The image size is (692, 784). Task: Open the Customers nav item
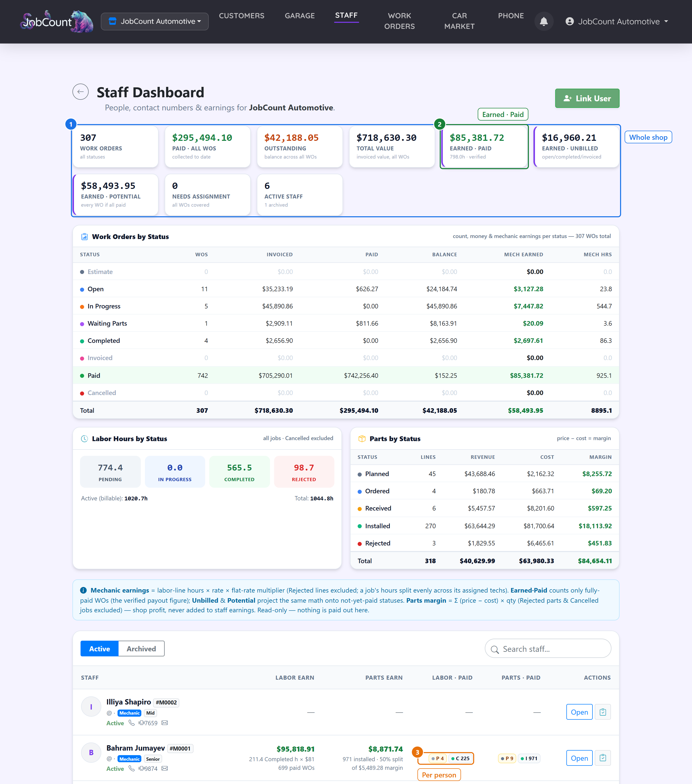pyautogui.click(x=242, y=16)
